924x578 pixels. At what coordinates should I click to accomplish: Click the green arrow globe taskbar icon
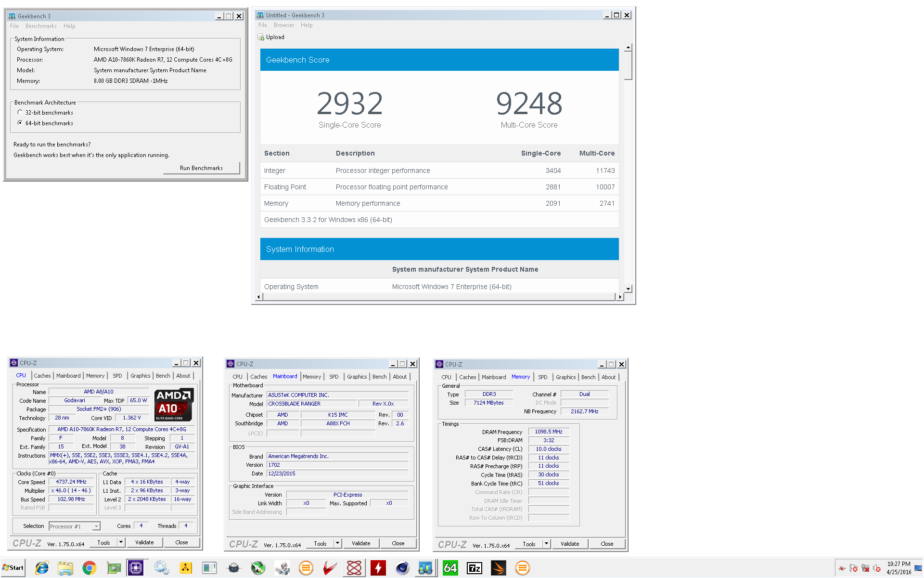[258, 568]
